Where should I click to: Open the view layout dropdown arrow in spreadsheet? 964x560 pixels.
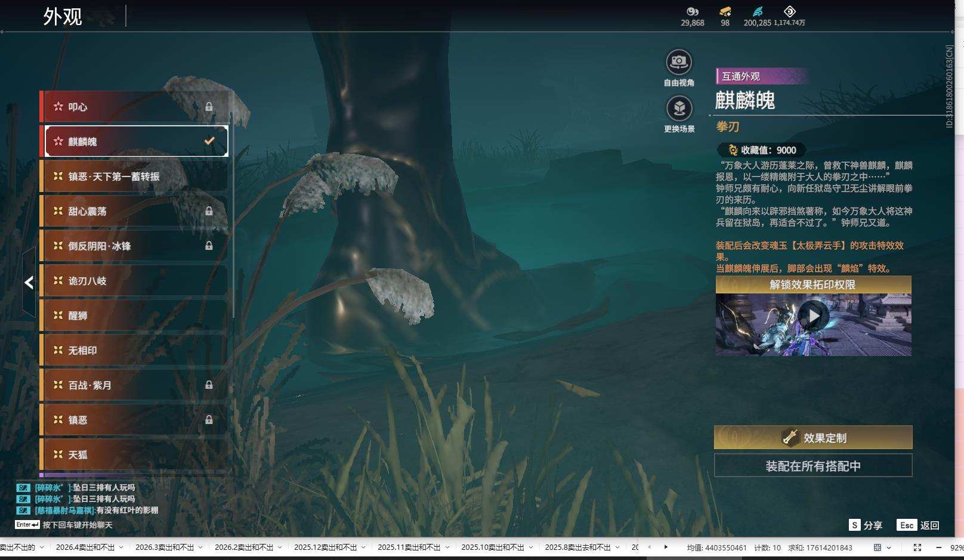(889, 547)
